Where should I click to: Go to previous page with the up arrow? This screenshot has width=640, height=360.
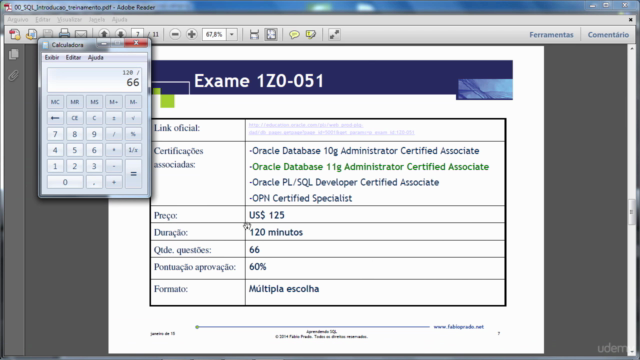[x=104, y=34]
